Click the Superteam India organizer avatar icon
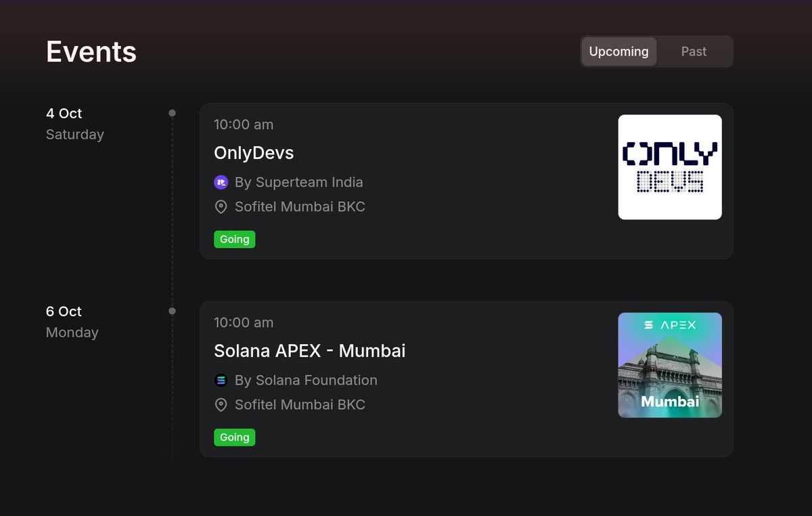This screenshot has height=516, width=812. [221, 182]
